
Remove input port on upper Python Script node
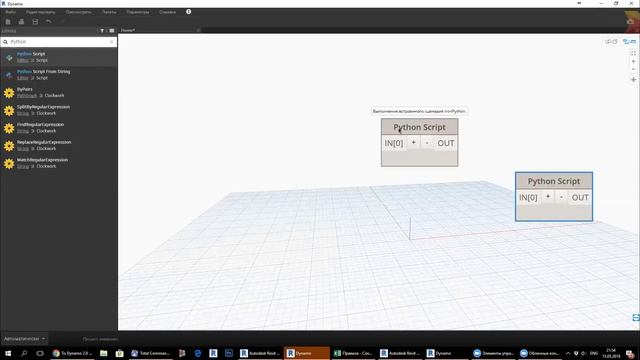point(427,143)
